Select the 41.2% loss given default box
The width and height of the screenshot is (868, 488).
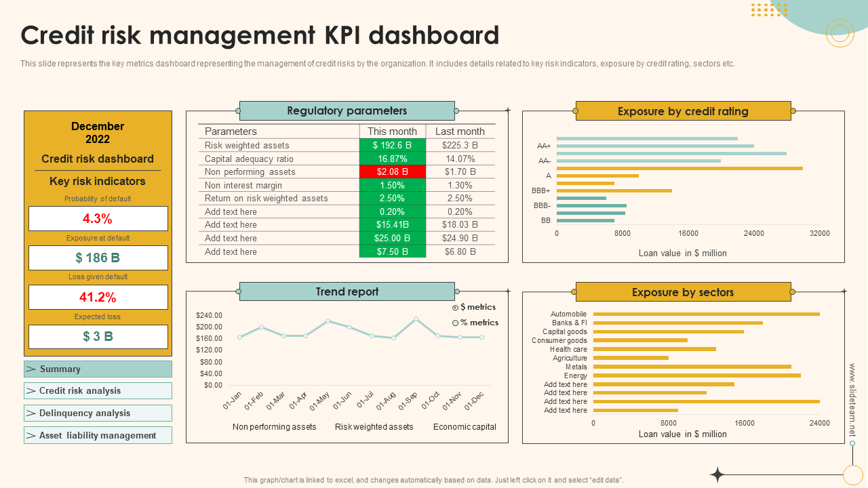click(x=98, y=297)
